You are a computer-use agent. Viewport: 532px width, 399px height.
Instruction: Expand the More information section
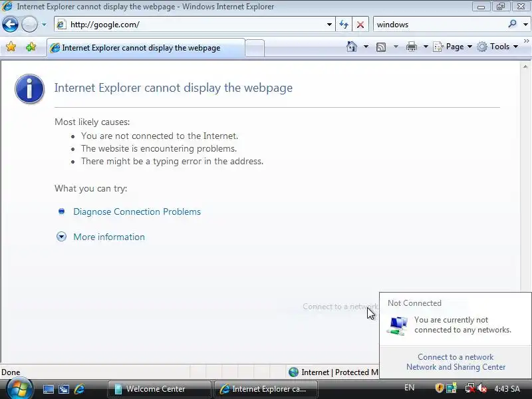click(x=109, y=237)
